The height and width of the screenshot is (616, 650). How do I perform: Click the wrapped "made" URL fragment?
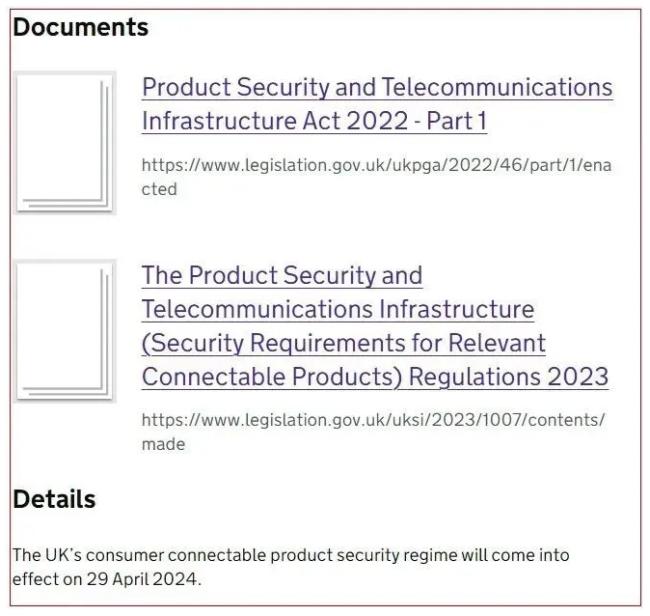coord(163,444)
